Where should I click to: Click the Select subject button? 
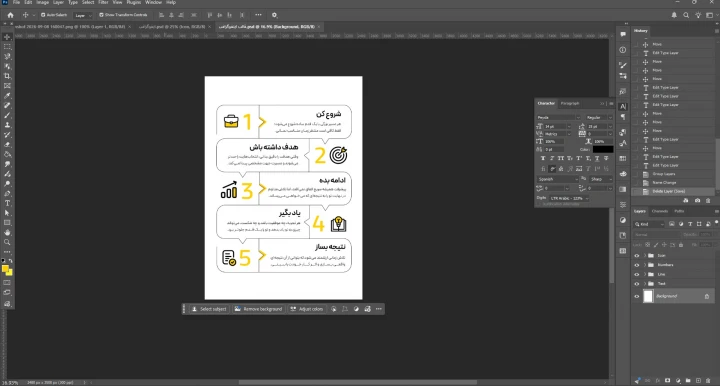(209, 309)
